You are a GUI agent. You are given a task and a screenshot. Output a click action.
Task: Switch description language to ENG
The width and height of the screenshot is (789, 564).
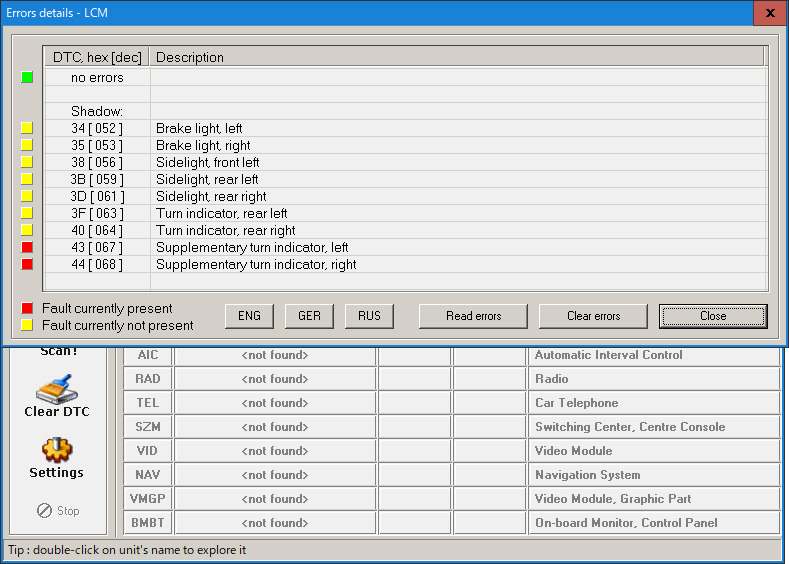click(x=250, y=316)
